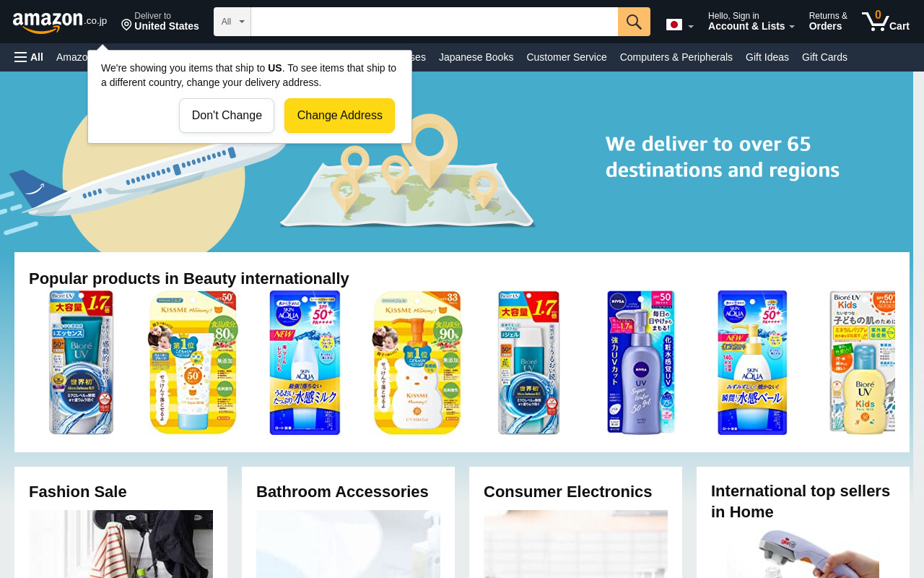Open Gift Cards nav link
The image size is (924, 578).
(x=824, y=57)
